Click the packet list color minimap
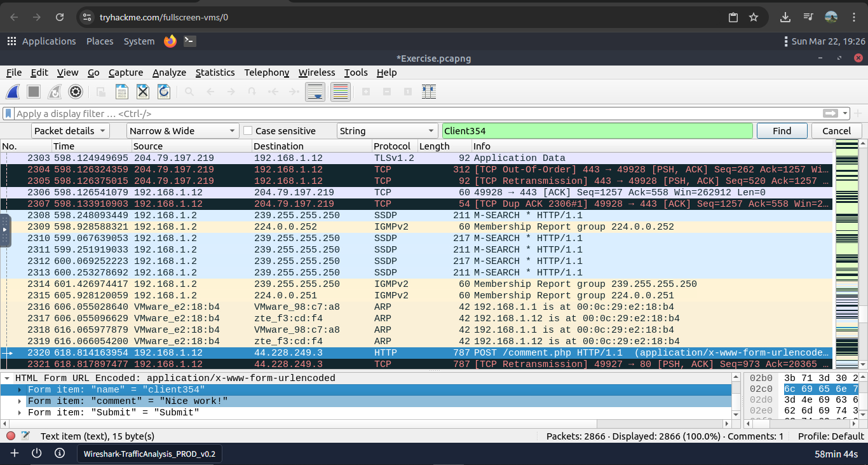 (x=846, y=254)
